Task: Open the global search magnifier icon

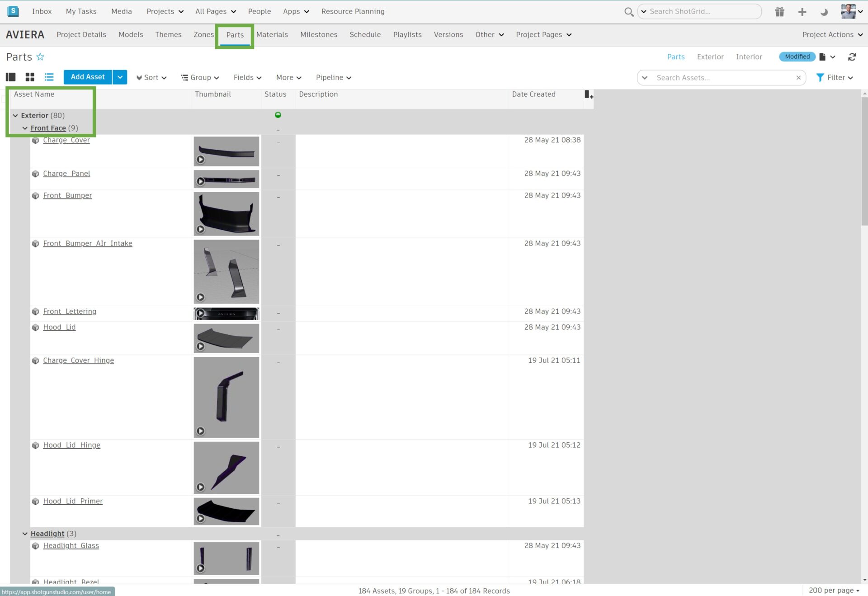Action: pyautogui.click(x=628, y=12)
